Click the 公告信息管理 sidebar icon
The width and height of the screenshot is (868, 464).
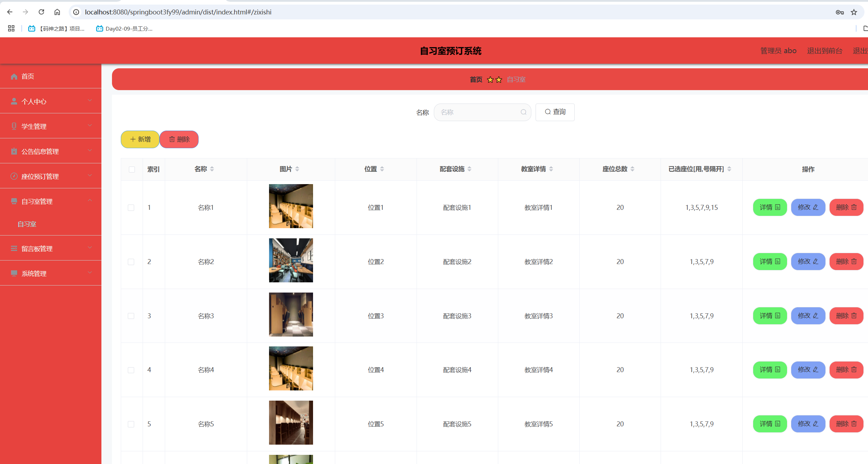tap(14, 151)
